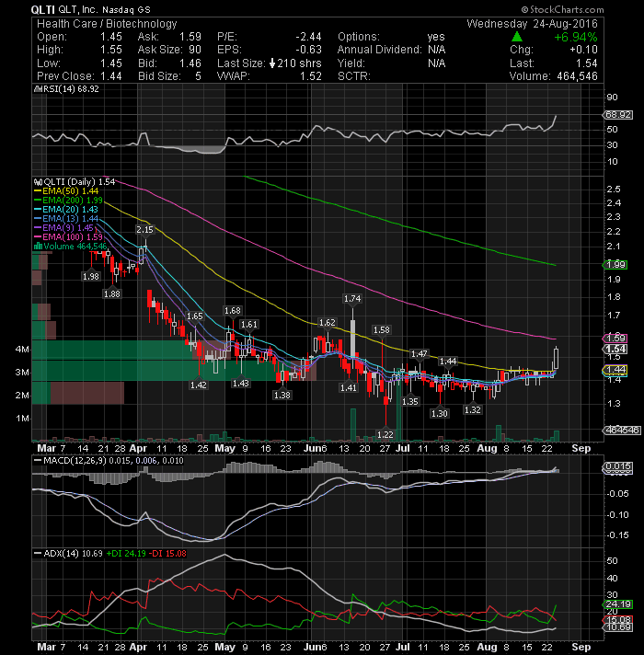
Task: Click the candlestick icon before QLTI (Daily)
Action: [38, 182]
